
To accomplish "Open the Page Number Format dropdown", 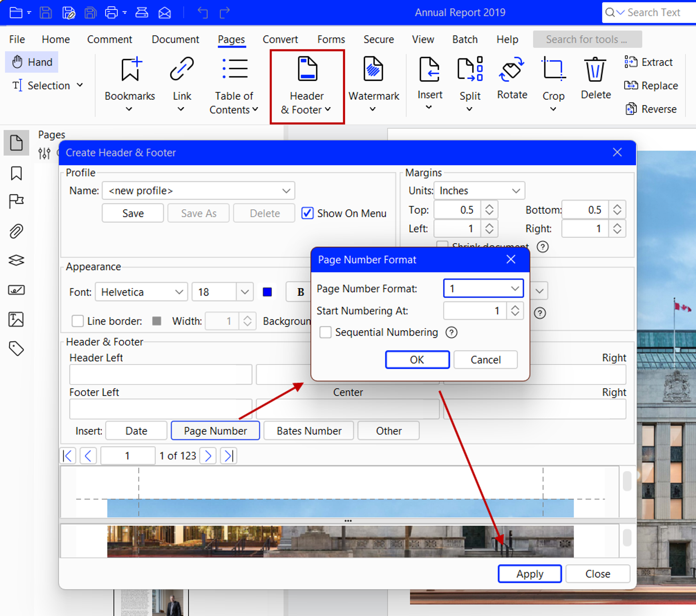I will point(483,289).
